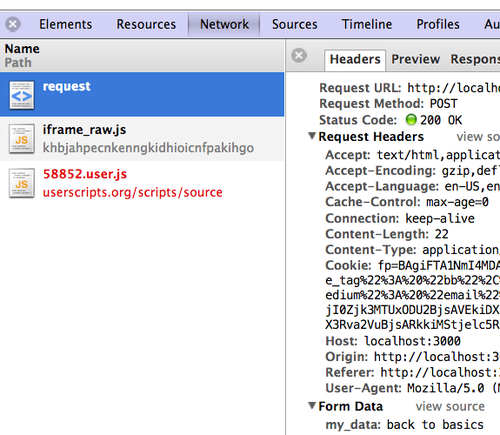Click the User-Agent header line

413,388
